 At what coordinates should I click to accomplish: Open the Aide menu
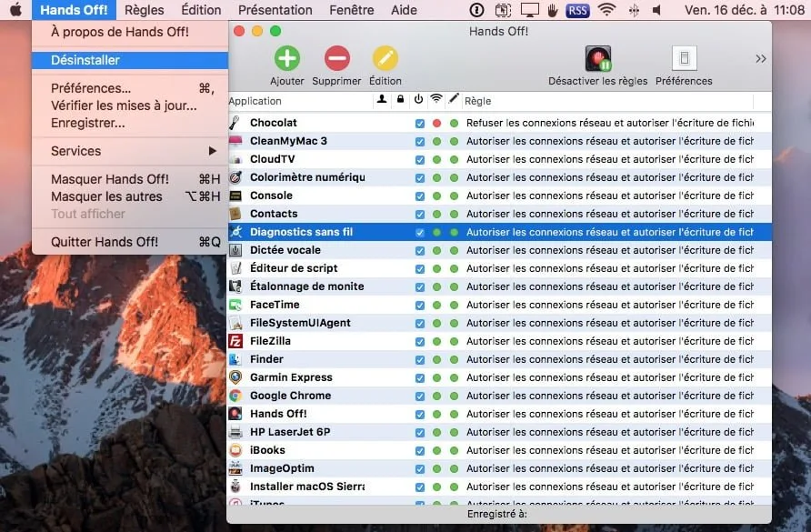coord(404,10)
